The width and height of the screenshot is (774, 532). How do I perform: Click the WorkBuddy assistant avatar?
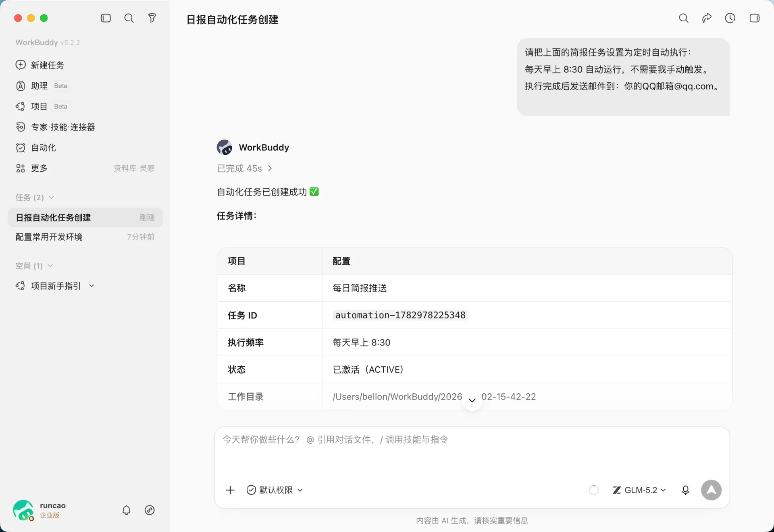tap(225, 148)
